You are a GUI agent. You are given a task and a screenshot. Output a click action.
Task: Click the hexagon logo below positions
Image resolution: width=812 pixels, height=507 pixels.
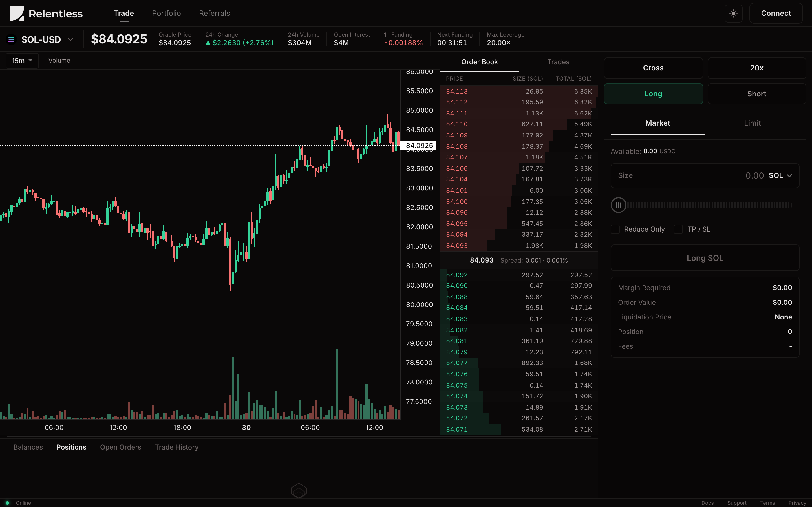click(299, 491)
